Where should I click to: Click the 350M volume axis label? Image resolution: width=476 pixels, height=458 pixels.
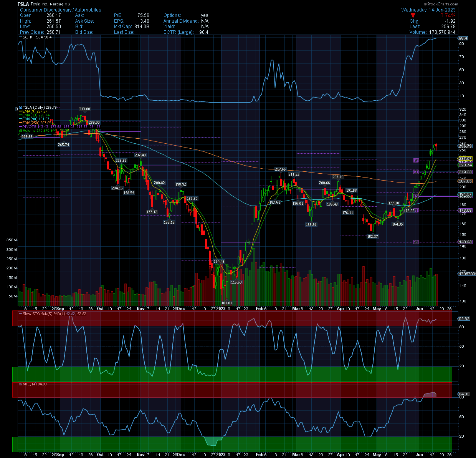[x=12, y=240]
